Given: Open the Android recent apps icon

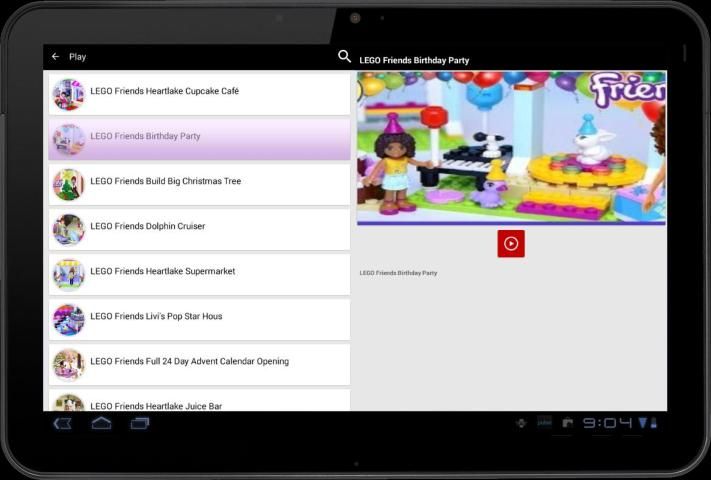Looking at the screenshot, I should [x=140, y=423].
